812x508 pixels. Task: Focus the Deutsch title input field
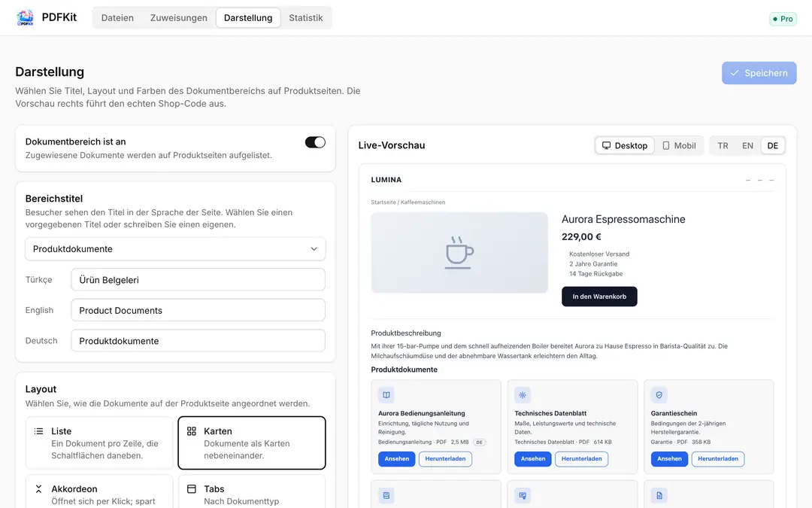click(x=198, y=341)
